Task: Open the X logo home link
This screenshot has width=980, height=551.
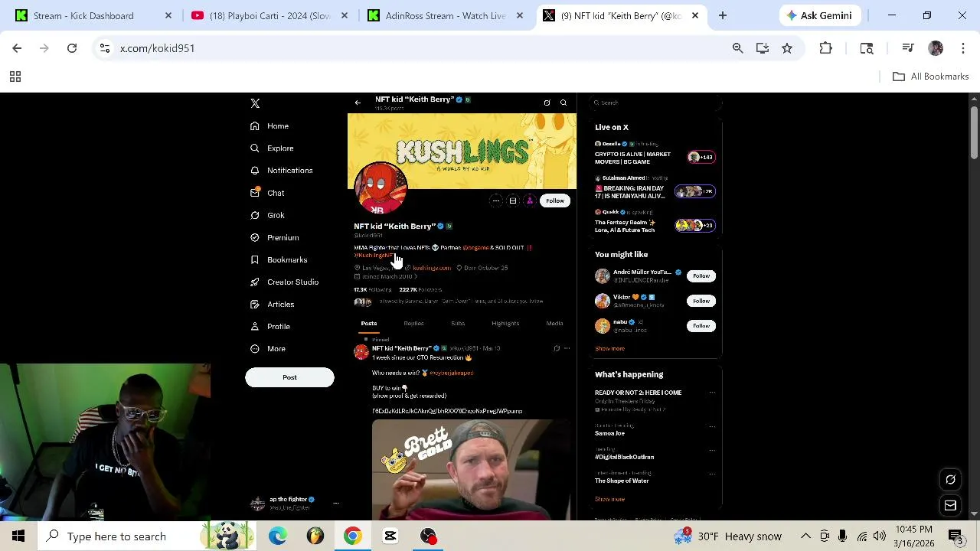Action: (x=255, y=103)
